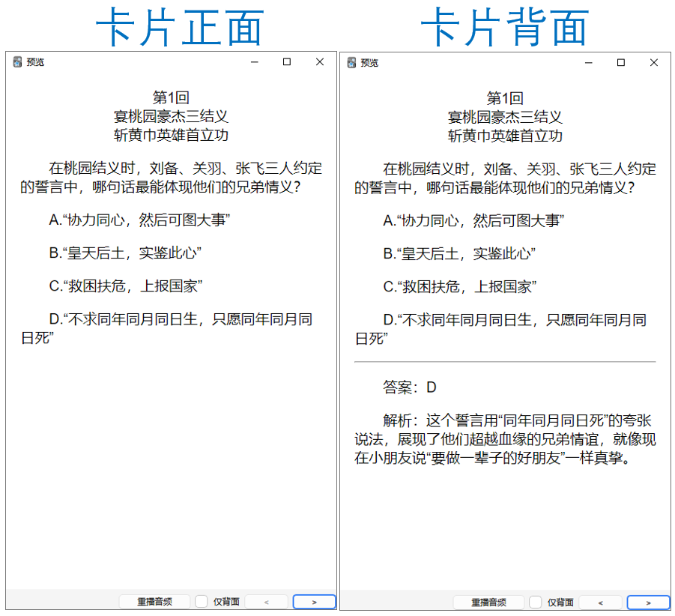The width and height of the screenshot is (675, 616).
Task: Click 重播音频 button in left window
Action: pyautogui.click(x=154, y=601)
